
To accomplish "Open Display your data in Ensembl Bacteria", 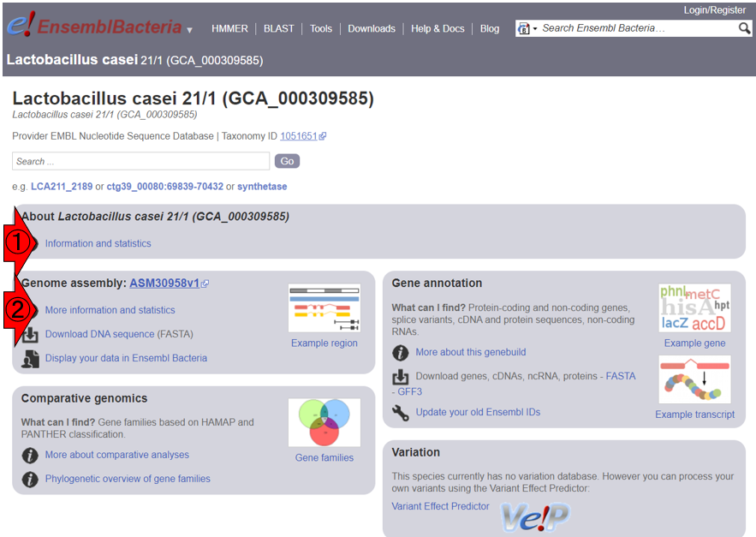I will tap(126, 358).
